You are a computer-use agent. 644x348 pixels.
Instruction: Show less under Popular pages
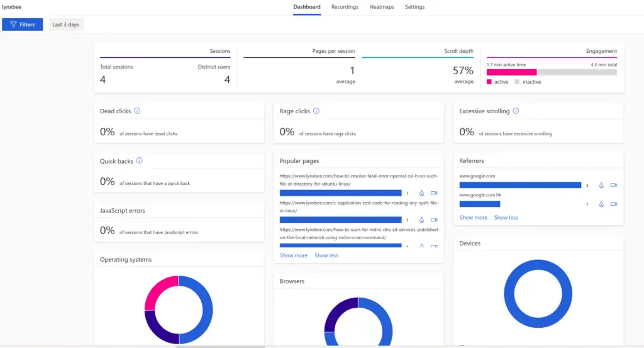(x=326, y=255)
